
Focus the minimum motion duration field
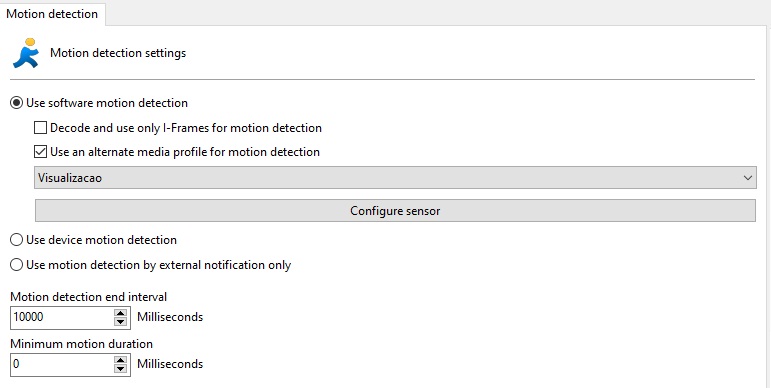click(x=62, y=364)
